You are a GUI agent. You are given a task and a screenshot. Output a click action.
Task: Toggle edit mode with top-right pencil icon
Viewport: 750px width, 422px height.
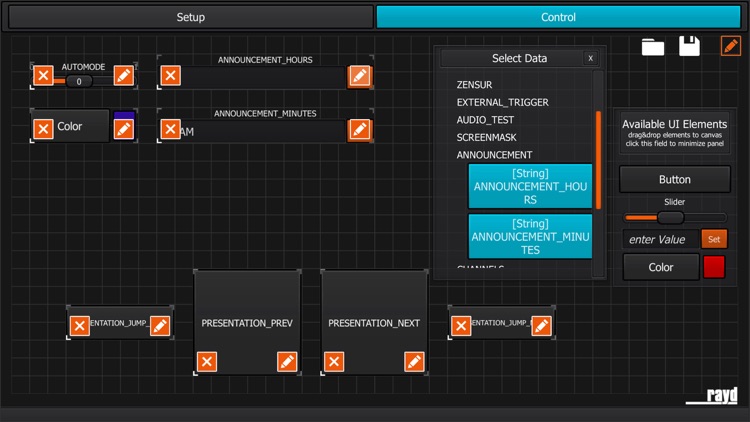click(730, 46)
